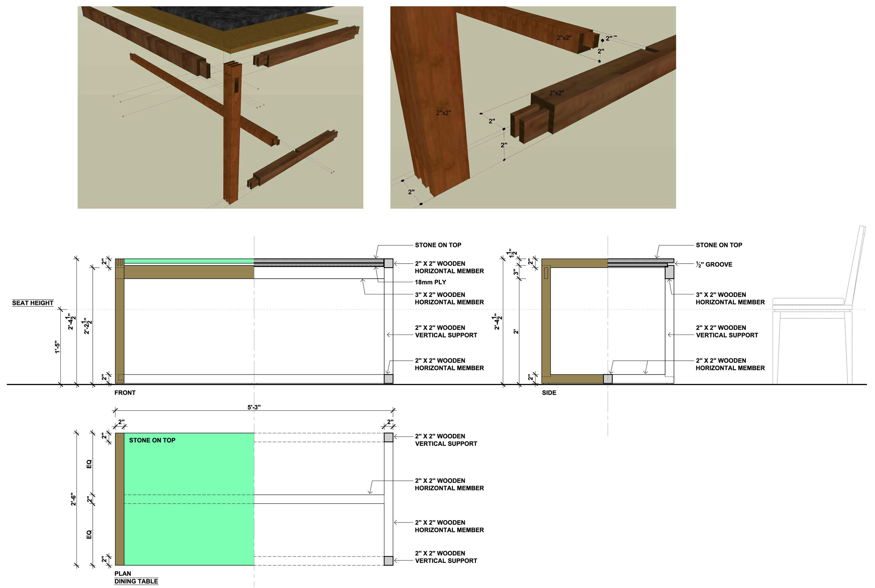Screen dimensions: 875x588
Task: Click the DINING TABLE underlined title
Action: pyautogui.click(x=136, y=581)
